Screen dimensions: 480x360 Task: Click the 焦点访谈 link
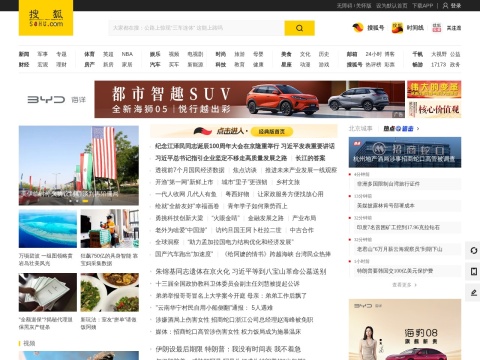pos(245,170)
